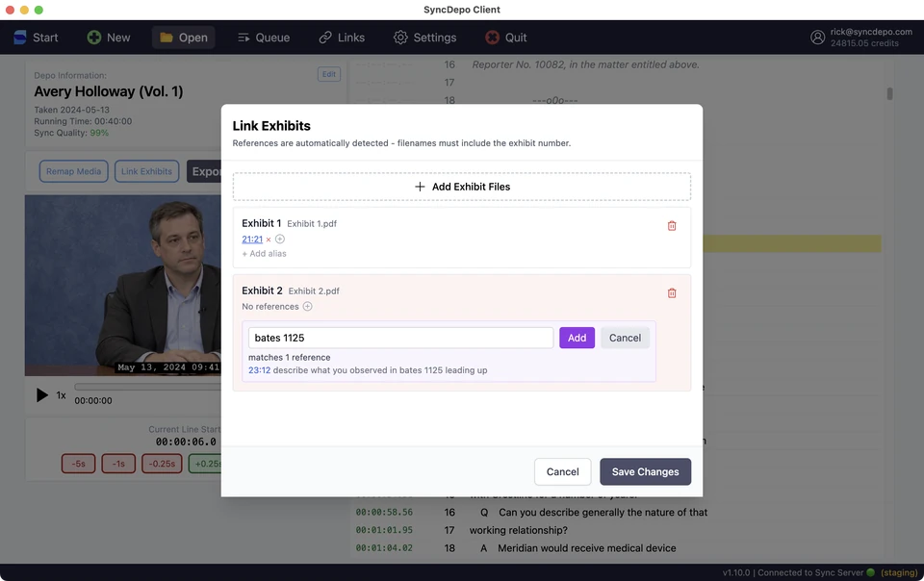Open the Links section

coord(342,38)
